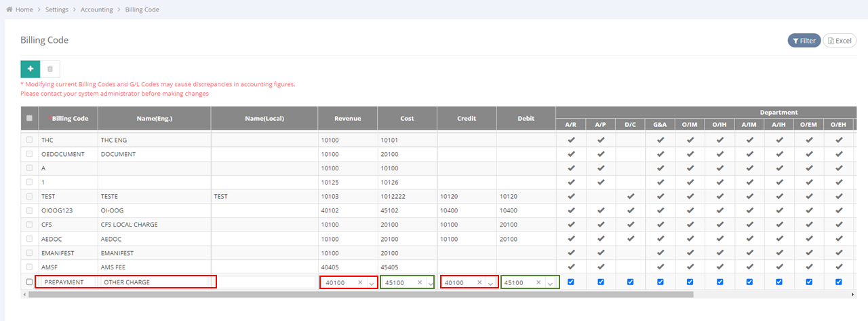
Task: Open the Cost dropdown arrow in PREPAYMENT row
Action: coord(431,283)
